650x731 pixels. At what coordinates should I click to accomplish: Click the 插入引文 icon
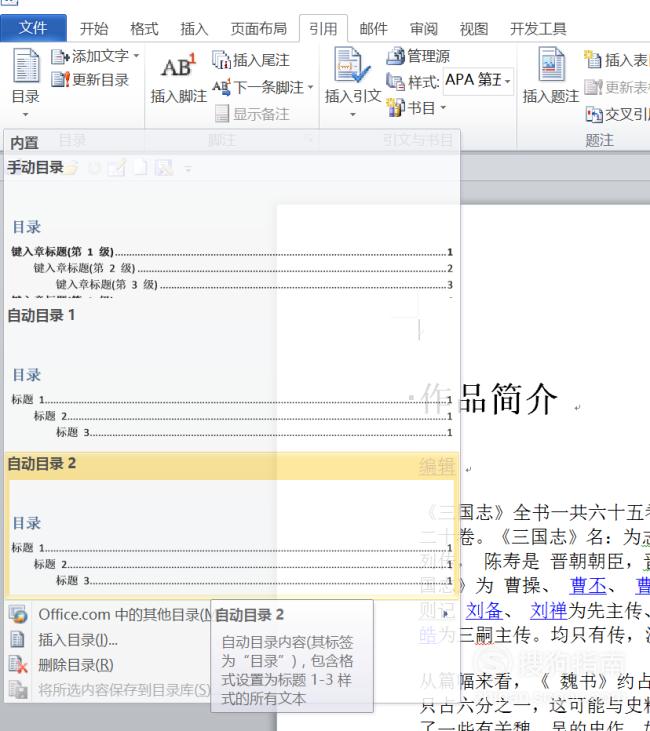[353, 65]
